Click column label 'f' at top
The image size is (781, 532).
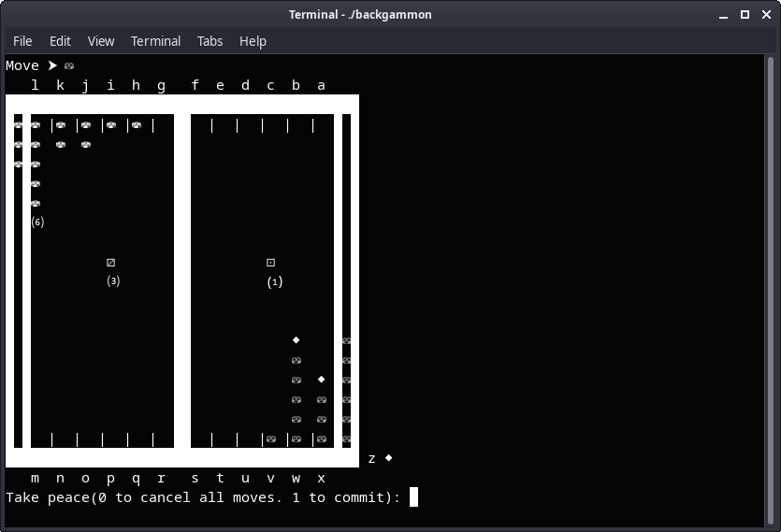pos(195,85)
